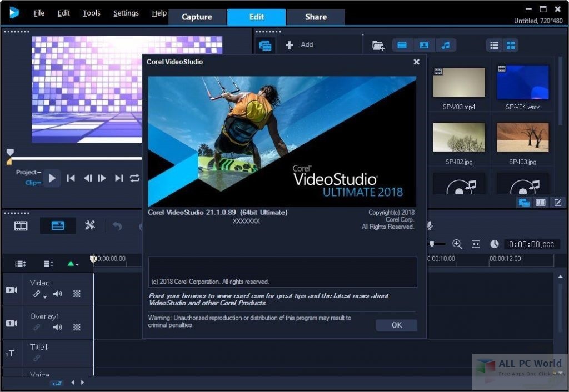Open the customize toolbar tools icon
569x392 pixels.
point(89,225)
